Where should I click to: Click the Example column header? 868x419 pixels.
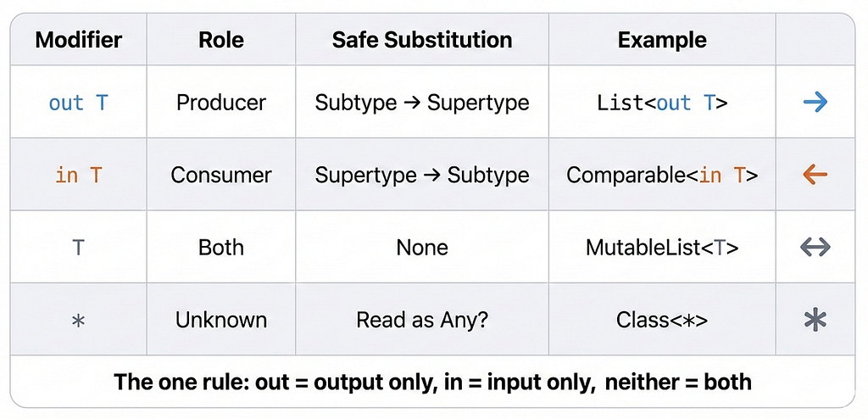pos(662,40)
